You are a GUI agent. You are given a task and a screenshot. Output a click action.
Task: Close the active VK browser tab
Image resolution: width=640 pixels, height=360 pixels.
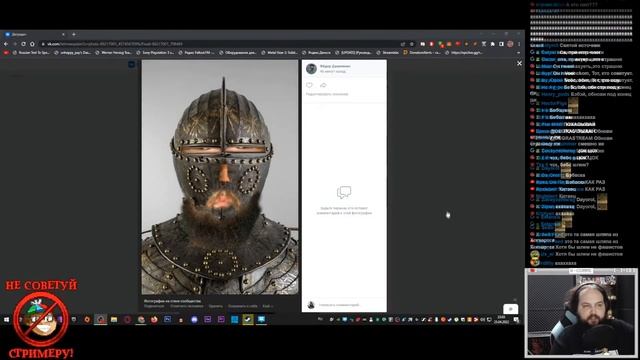63,34
